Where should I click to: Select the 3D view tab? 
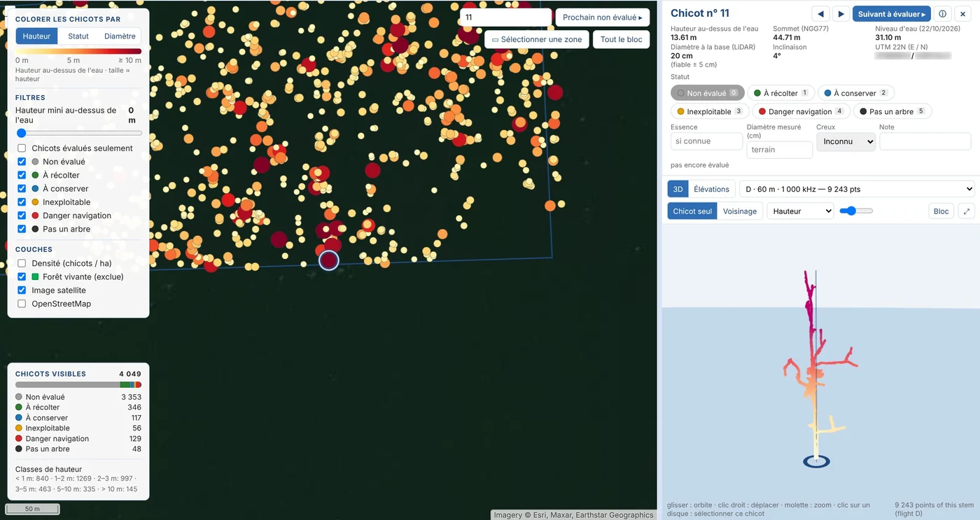click(678, 189)
